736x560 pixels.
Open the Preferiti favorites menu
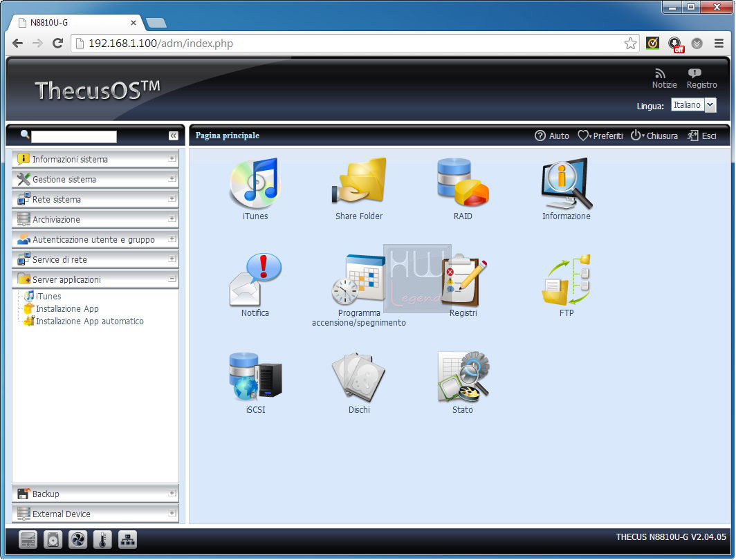tap(600, 136)
